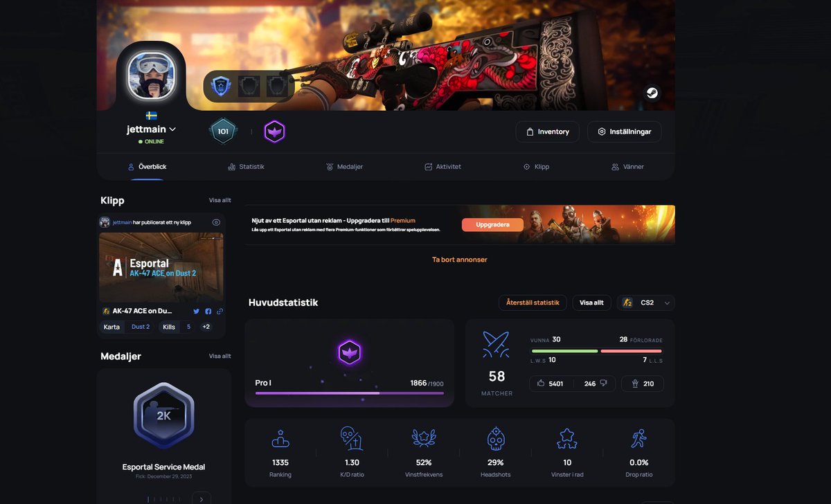
Task: Click the level 101 badge
Action: tap(223, 132)
